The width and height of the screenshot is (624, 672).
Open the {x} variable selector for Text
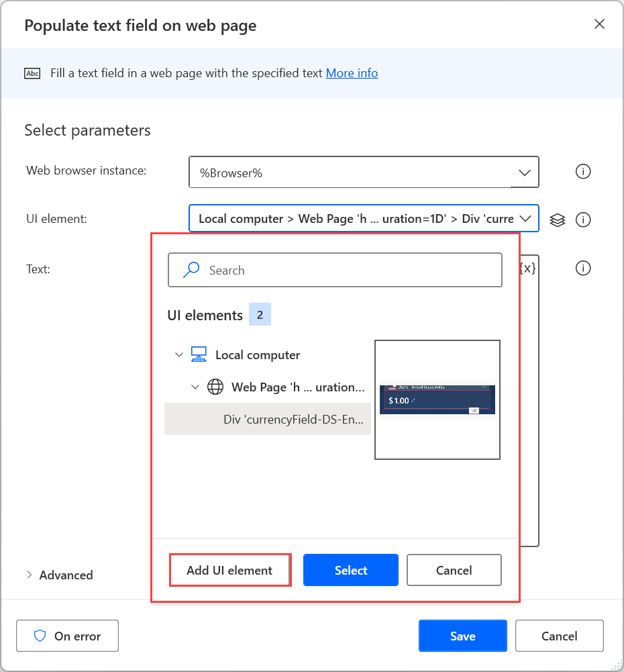point(527,268)
